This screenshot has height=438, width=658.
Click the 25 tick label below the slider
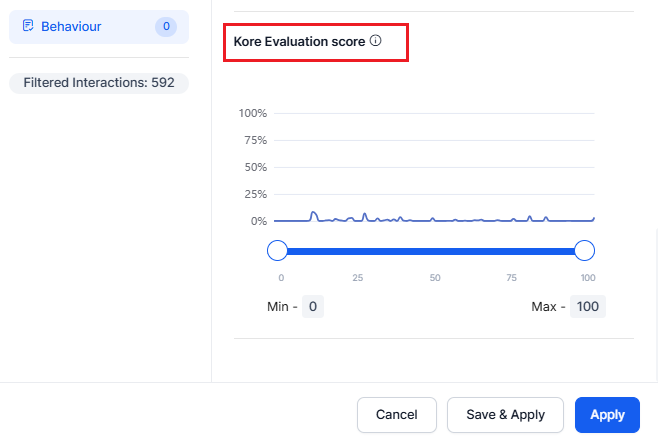358,278
